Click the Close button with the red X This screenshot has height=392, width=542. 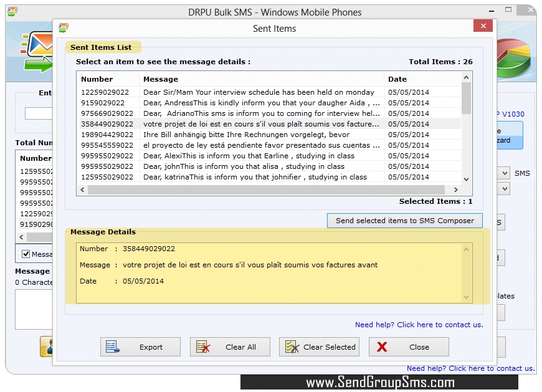click(x=409, y=347)
